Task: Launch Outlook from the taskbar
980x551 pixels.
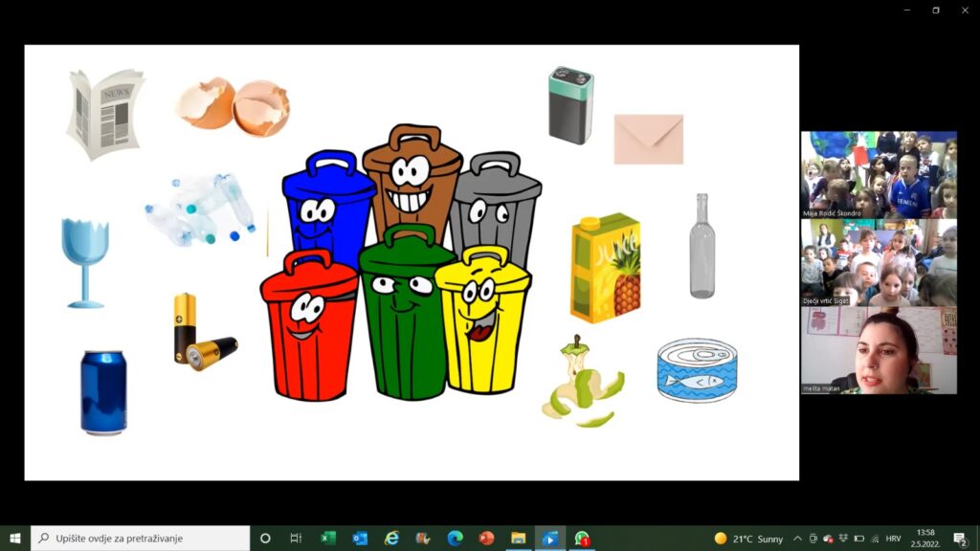Action: (x=360, y=539)
